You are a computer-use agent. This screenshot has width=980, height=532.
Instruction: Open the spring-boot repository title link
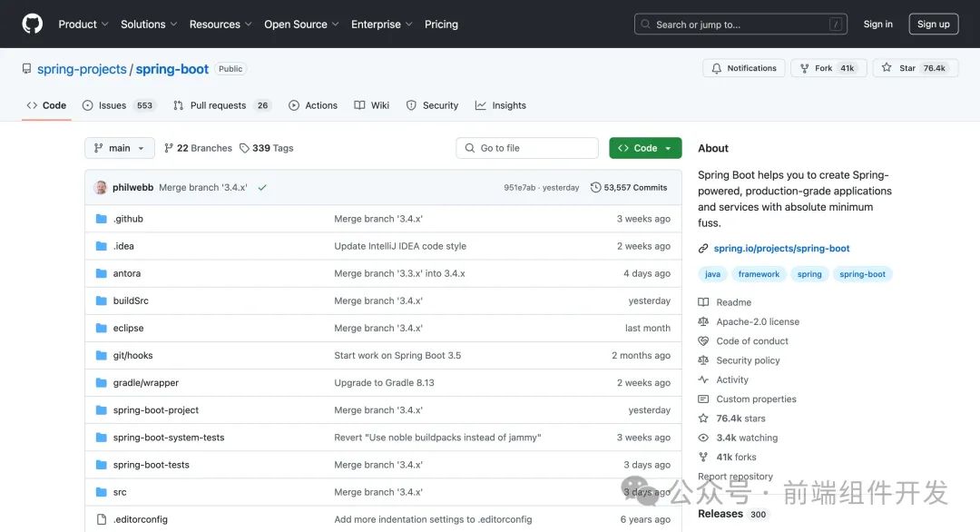171,69
